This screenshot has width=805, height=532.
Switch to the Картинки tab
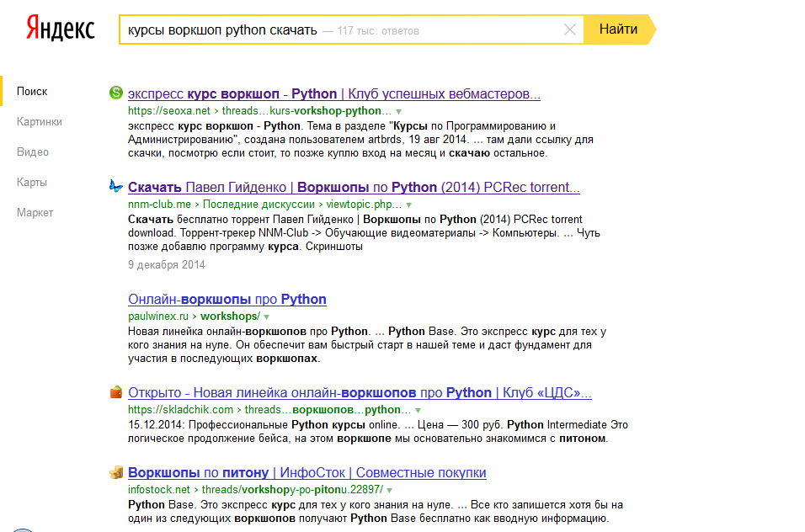pyautogui.click(x=39, y=122)
